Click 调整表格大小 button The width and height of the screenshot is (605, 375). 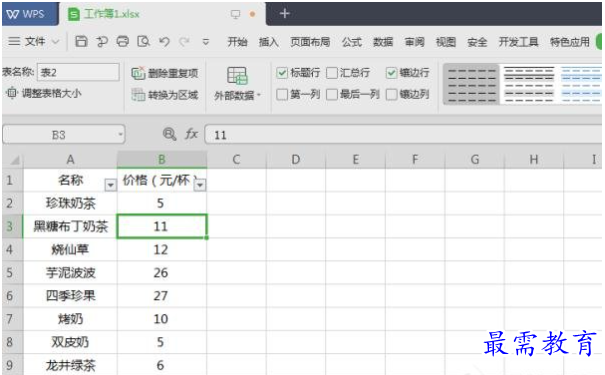(44, 93)
